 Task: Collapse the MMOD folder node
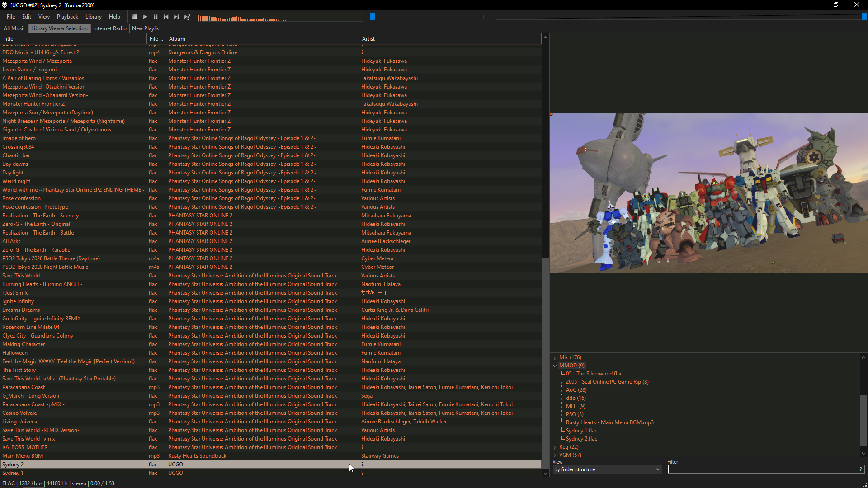click(555, 366)
